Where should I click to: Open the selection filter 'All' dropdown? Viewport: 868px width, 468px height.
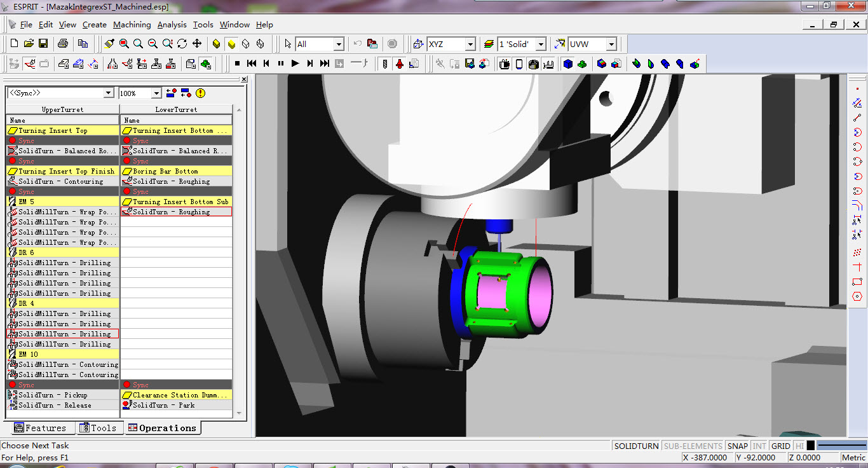(x=338, y=44)
